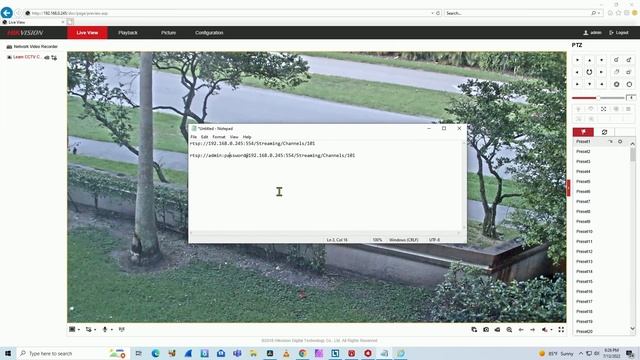Open Preset1 settings gear icon
The height and width of the screenshot is (360, 640).
tap(620, 142)
